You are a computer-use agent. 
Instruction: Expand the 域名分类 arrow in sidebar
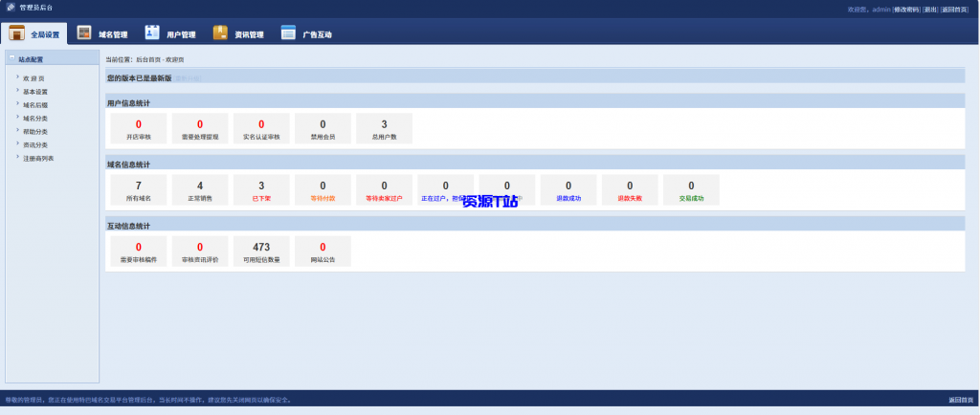point(17,118)
